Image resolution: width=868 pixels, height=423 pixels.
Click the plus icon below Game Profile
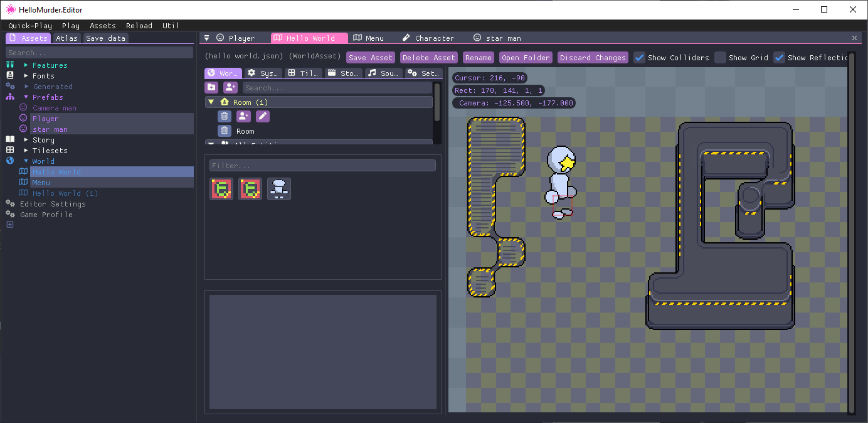pyautogui.click(x=10, y=225)
